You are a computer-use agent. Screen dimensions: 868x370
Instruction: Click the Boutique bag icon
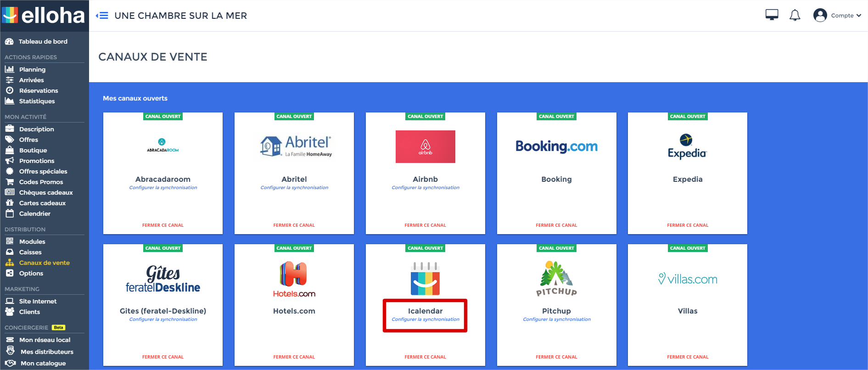(10, 150)
